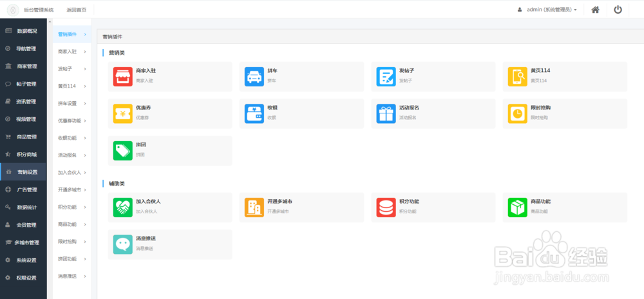
Task: Open 限时抢购 in the secondary menu
Action: pyautogui.click(x=72, y=242)
